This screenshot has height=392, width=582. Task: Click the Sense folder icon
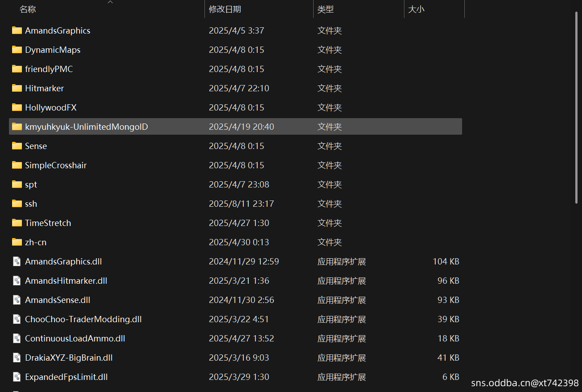coord(17,146)
